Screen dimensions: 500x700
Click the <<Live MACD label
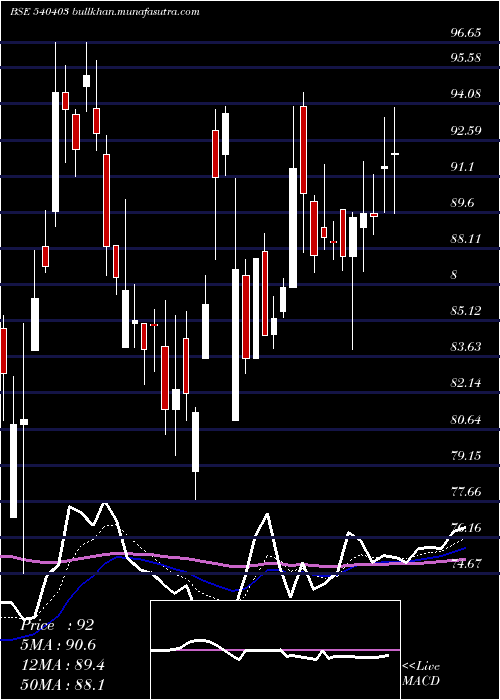pos(421,674)
